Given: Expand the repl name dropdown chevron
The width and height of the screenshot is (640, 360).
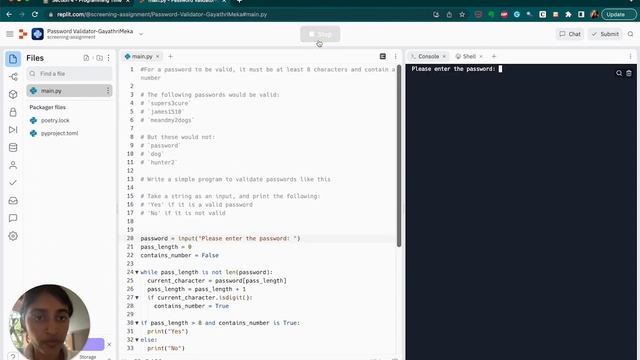Looking at the screenshot, I should tap(141, 34).
